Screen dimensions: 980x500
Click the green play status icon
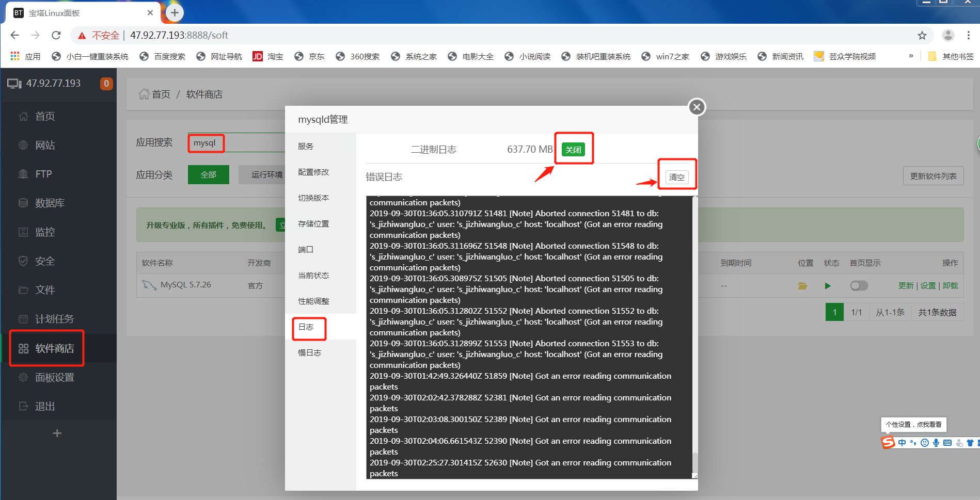pos(828,286)
